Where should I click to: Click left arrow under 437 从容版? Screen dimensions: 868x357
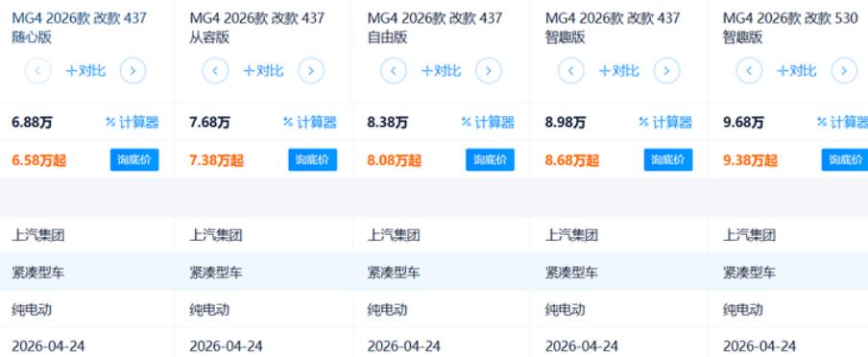[215, 71]
